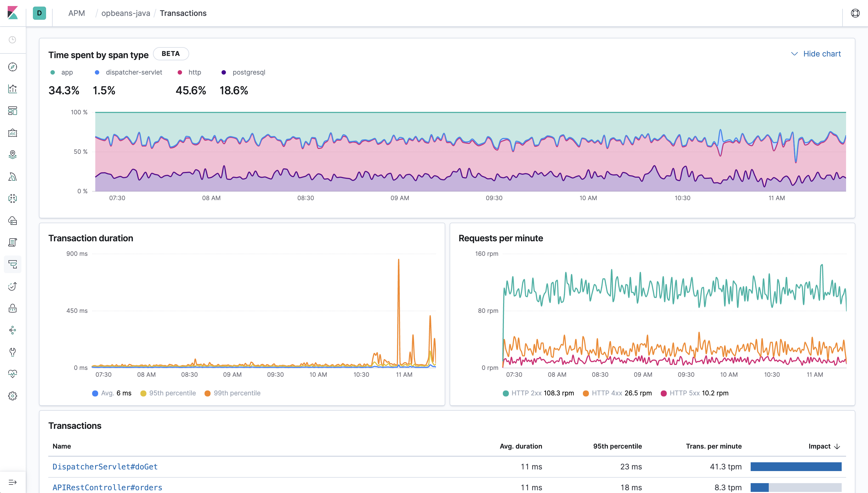Toggle the 99th percentile duration series
This screenshot has width=868, height=493.
pyautogui.click(x=232, y=393)
